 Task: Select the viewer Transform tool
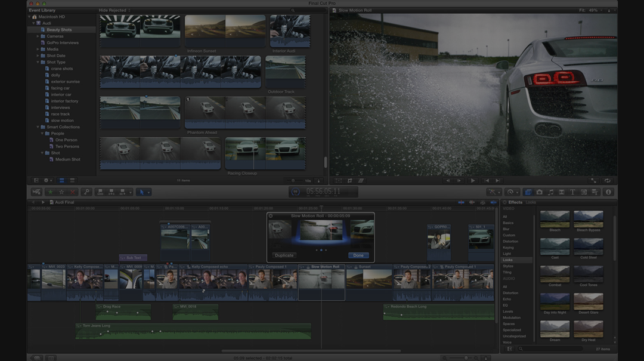pyautogui.click(x=339, y=180)
